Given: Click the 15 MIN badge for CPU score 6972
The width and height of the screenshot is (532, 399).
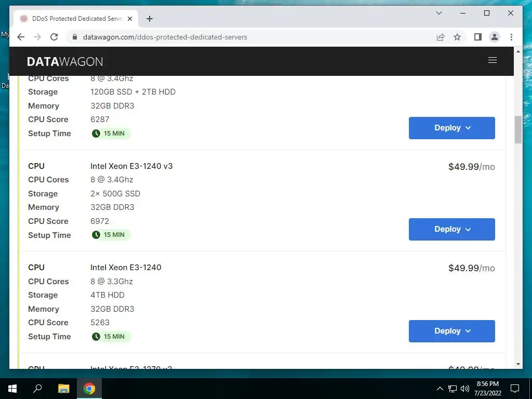Looking at the screenshot, I should click(111, 235).
